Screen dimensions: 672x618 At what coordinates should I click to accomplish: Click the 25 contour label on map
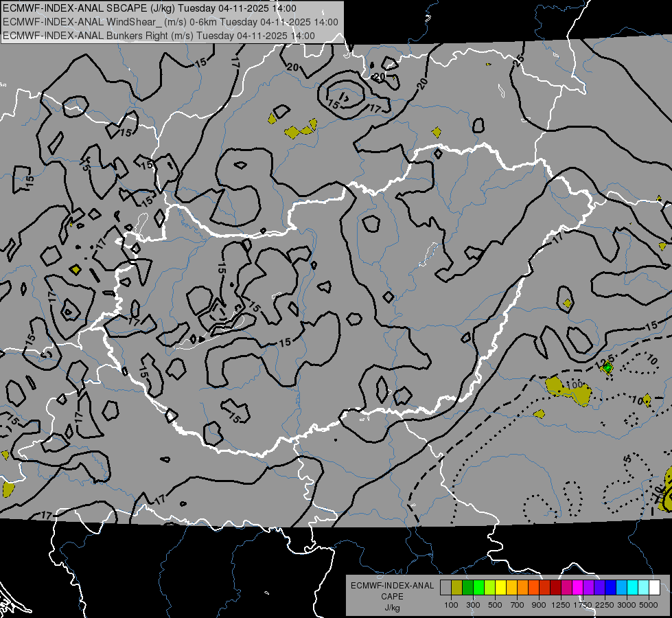pyautogui.click(x=518, y=60)
